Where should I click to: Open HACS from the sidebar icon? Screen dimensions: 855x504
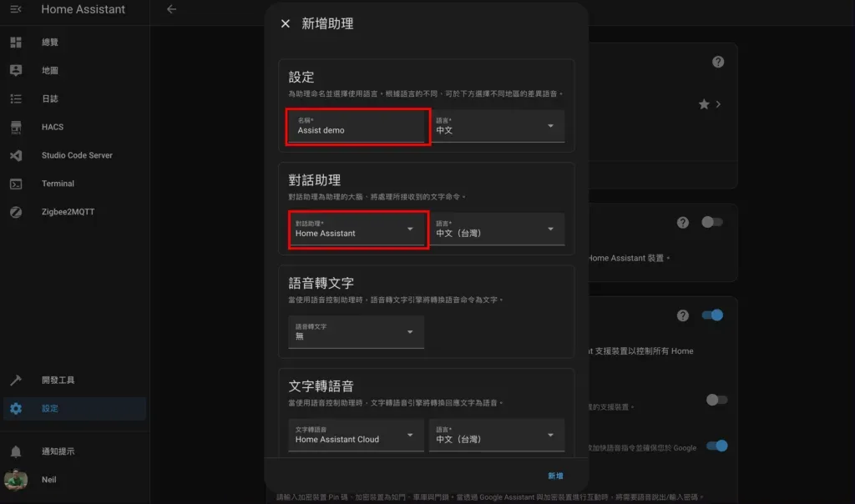click(17, 127)
